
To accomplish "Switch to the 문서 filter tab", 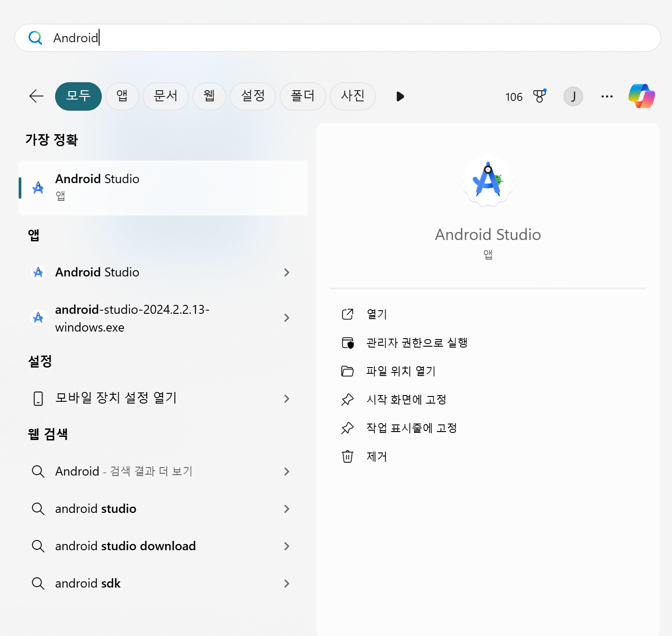I will point(166,96).
